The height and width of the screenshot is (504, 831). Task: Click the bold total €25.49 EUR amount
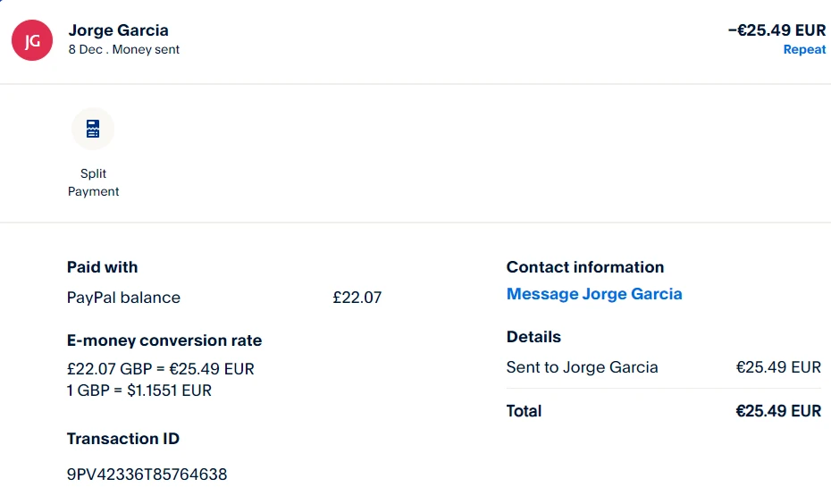tap(777, 411)
